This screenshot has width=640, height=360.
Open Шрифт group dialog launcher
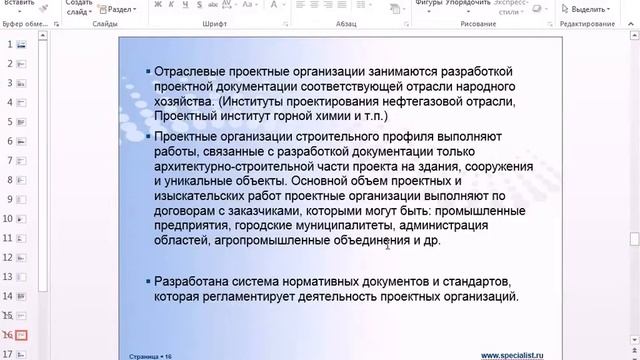pos(285,24)
